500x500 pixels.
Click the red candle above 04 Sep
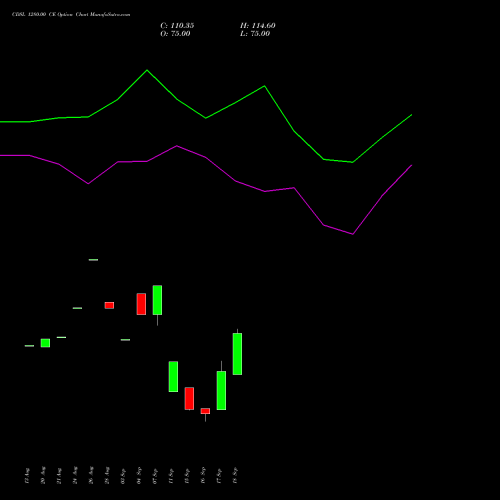(141, 304)
